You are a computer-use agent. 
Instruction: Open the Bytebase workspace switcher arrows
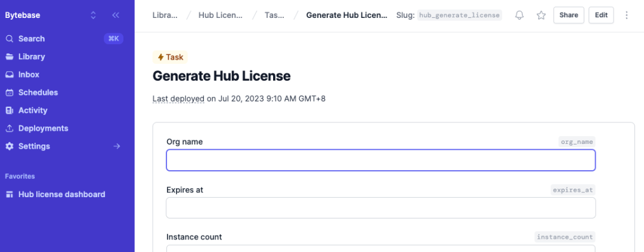pos(93,15)
